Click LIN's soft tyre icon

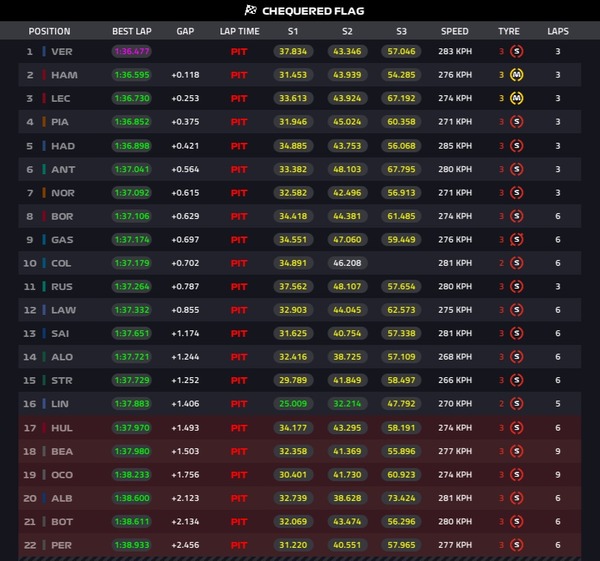pyautogui.click(x=517, y=404)
